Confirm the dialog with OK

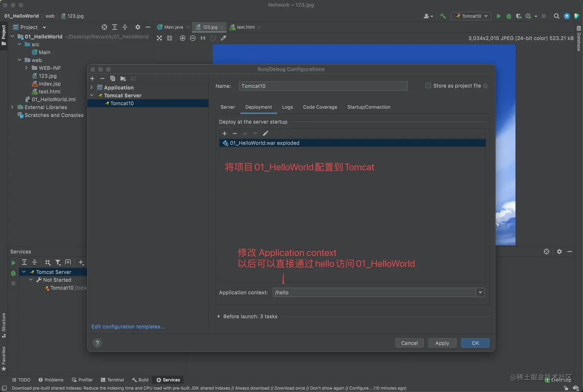[475, 343]
